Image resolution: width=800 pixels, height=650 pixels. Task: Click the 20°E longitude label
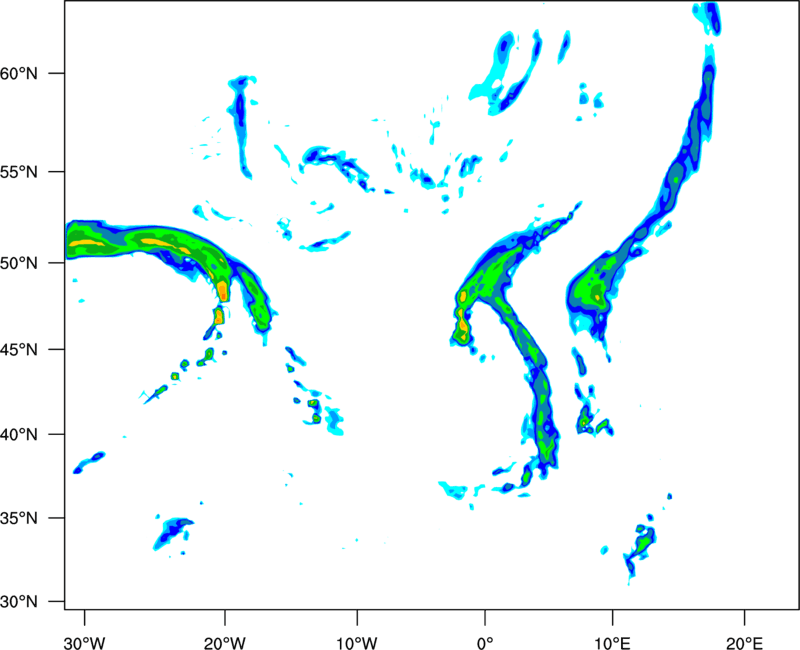point(744,643)
